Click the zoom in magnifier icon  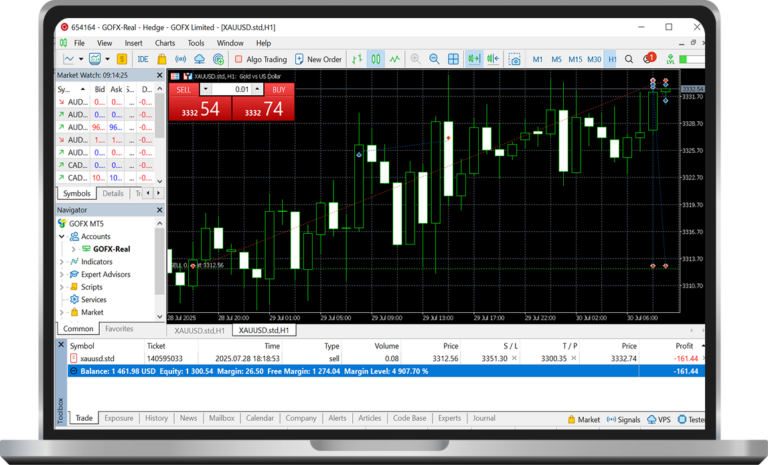tap(415, 59)
